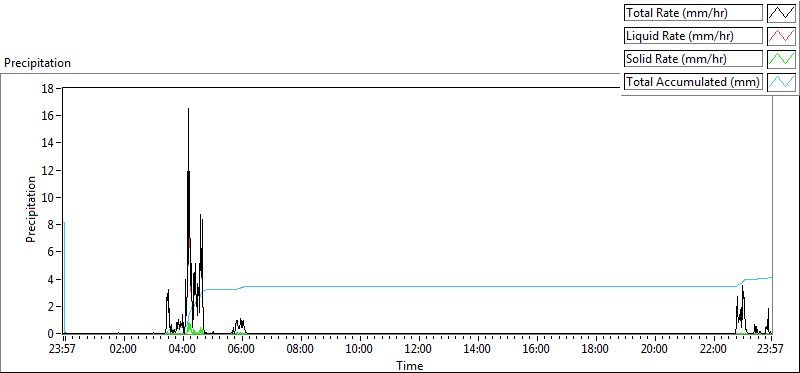Image resolution: width=800 pixels, height=373 pixels.
Task: Click the red Liquid Rate line-style icon
Action: click(x=781, y=36)
